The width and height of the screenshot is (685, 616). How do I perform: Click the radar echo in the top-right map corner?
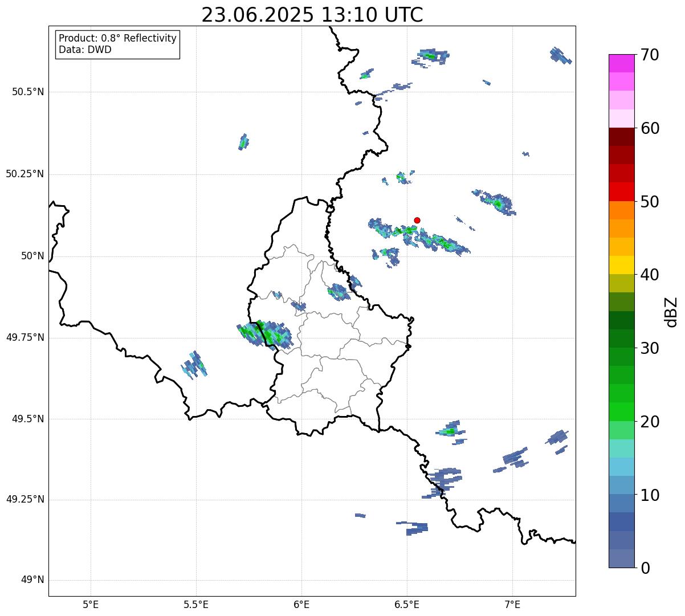pos(561,55)
